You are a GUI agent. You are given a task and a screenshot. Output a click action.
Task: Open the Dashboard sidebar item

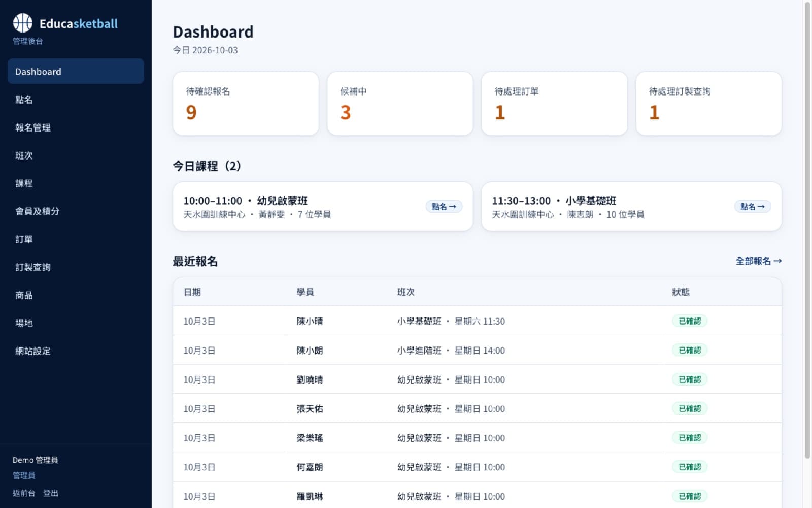click(76, 71)
